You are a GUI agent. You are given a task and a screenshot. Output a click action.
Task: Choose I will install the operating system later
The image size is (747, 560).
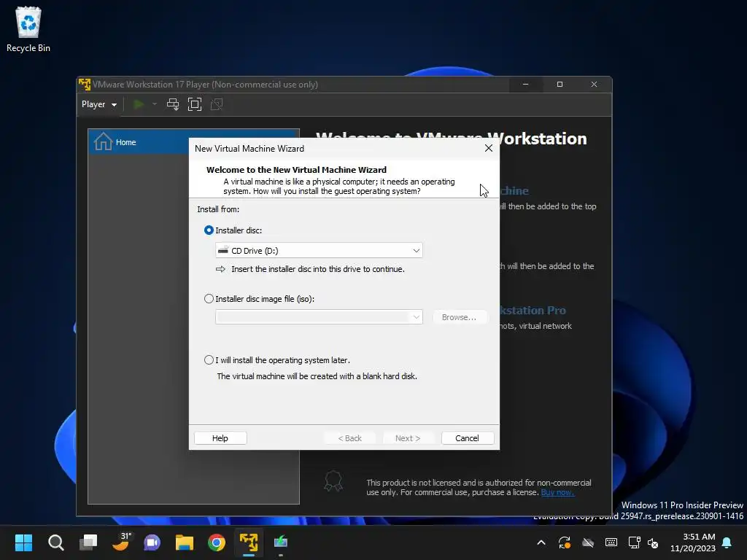(x=209, y=360)
